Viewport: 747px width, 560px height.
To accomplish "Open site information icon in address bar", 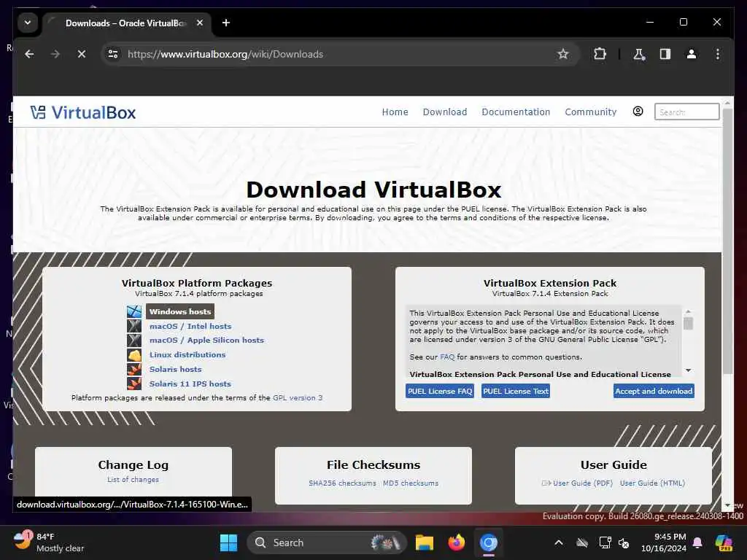I will click(x=113, y=54).
